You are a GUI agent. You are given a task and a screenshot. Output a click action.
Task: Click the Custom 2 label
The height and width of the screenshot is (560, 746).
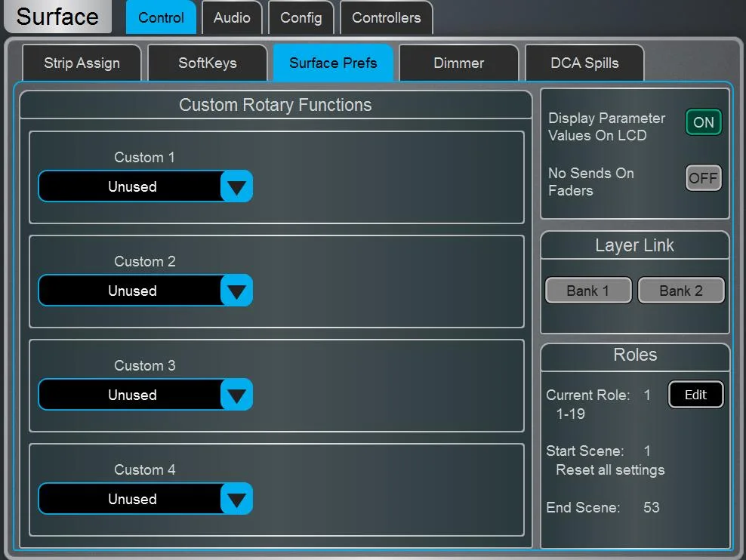pos(145,261)
